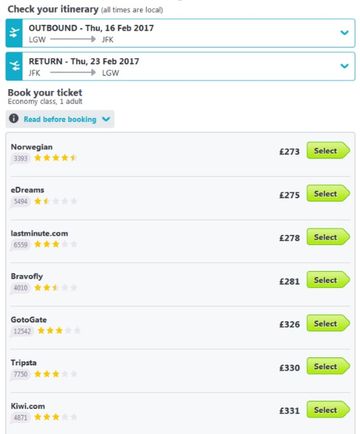Select the Kiwi.com £331 fare
The height and width of the screenshot is (434, 360).
point(328,410)
